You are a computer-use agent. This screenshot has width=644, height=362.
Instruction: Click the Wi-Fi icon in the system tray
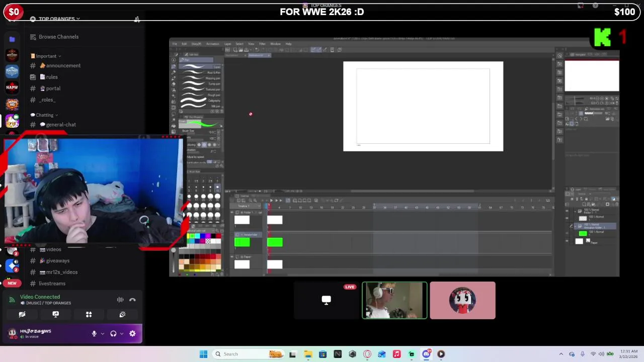593,354
